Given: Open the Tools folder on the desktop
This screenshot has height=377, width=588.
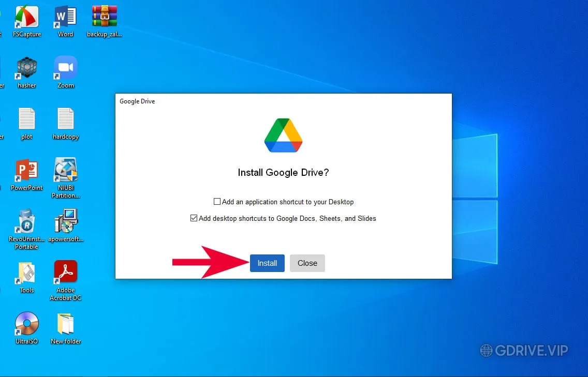Looking at the screenshot, I should [x=26, y=272].
